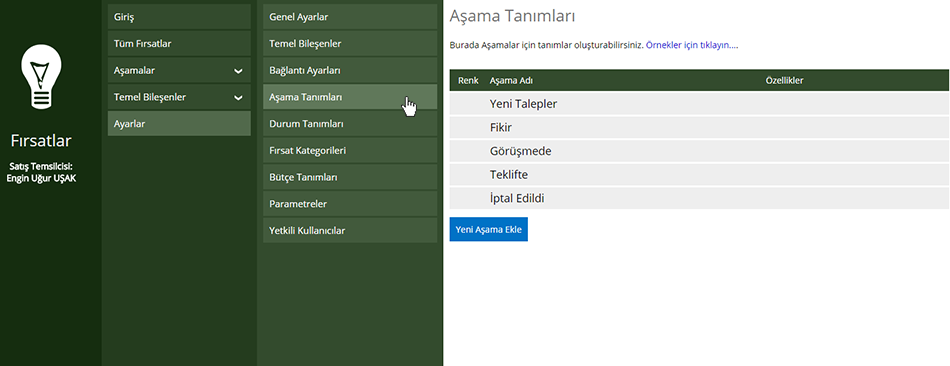Open Yetkili Kullanıcılar settings
The image size is (950, 366).
350,231
